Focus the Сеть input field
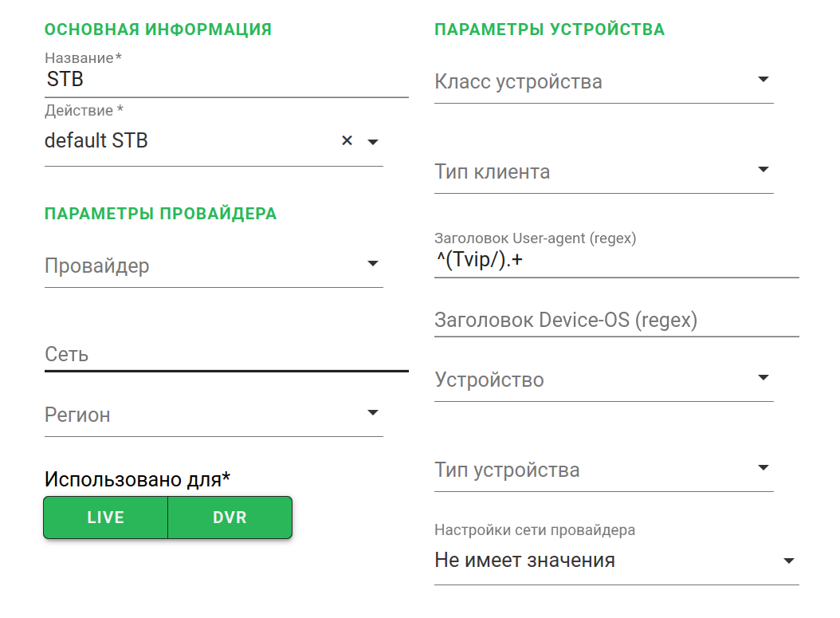 click(x=226, y=355)
